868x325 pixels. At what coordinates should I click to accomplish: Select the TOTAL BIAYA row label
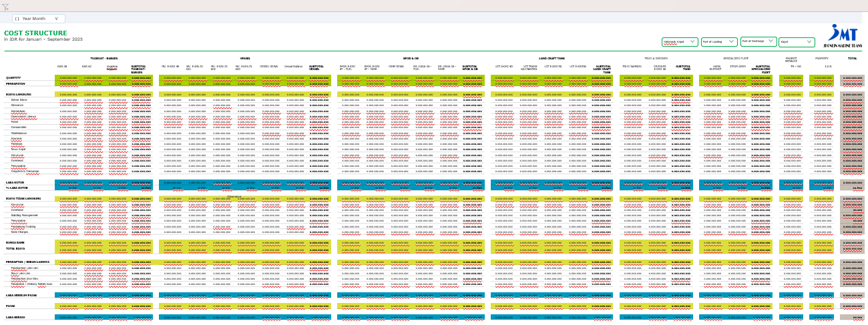(x=15, y=248)
